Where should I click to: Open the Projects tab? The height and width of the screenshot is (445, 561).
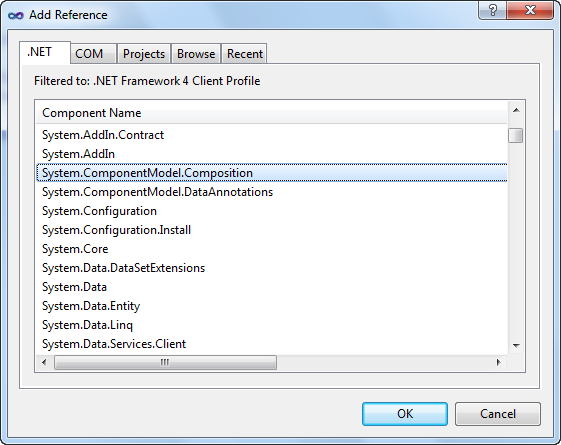coord(144,54)
